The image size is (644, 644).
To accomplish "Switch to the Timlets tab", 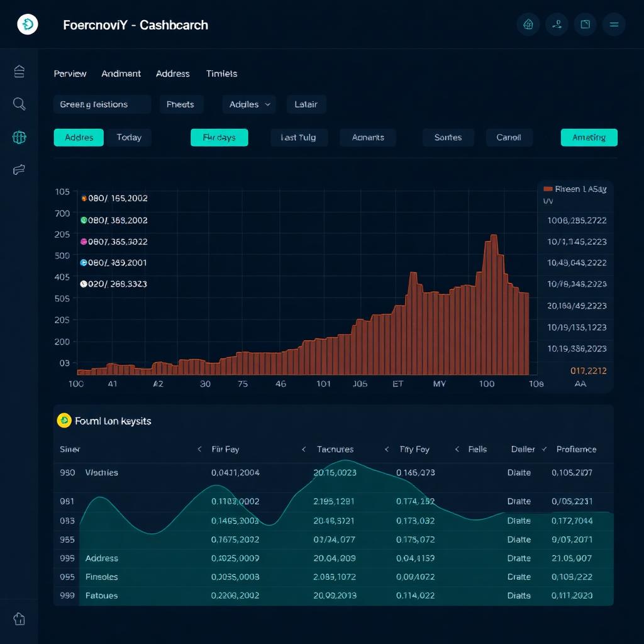I will pos(222,74).
